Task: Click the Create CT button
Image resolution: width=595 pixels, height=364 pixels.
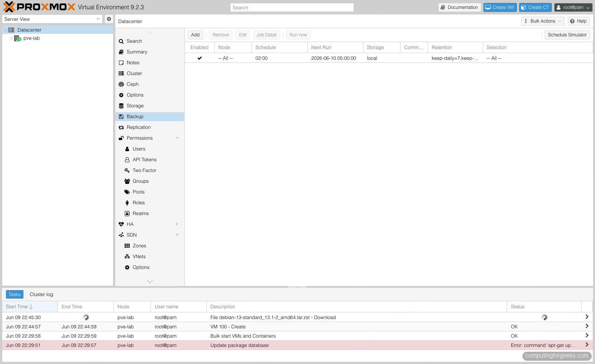Action: (x=535, y=7)
